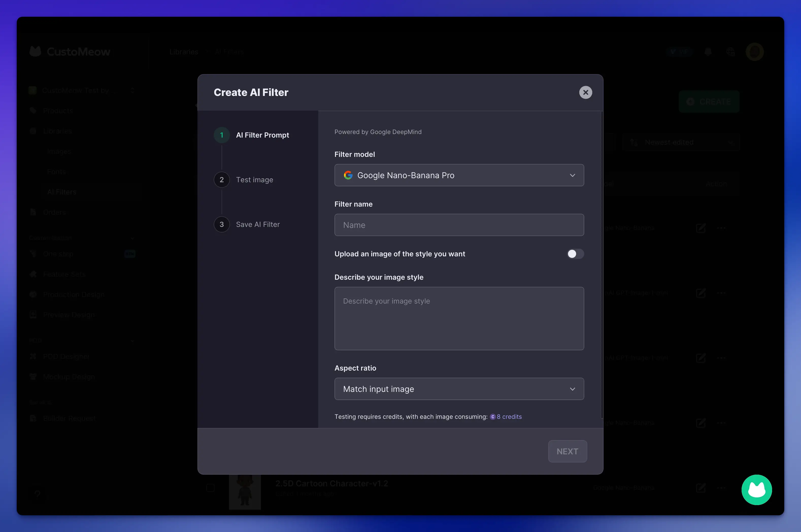
Task: Select the Save AI Filter step label
Action: [x=258, y=224]
